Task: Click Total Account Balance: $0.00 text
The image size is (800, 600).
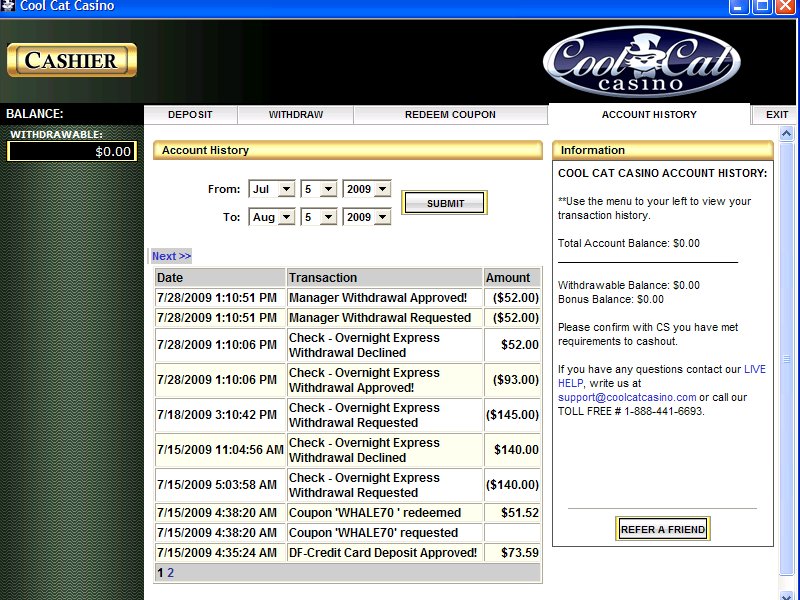Action: tap(629, 243)
